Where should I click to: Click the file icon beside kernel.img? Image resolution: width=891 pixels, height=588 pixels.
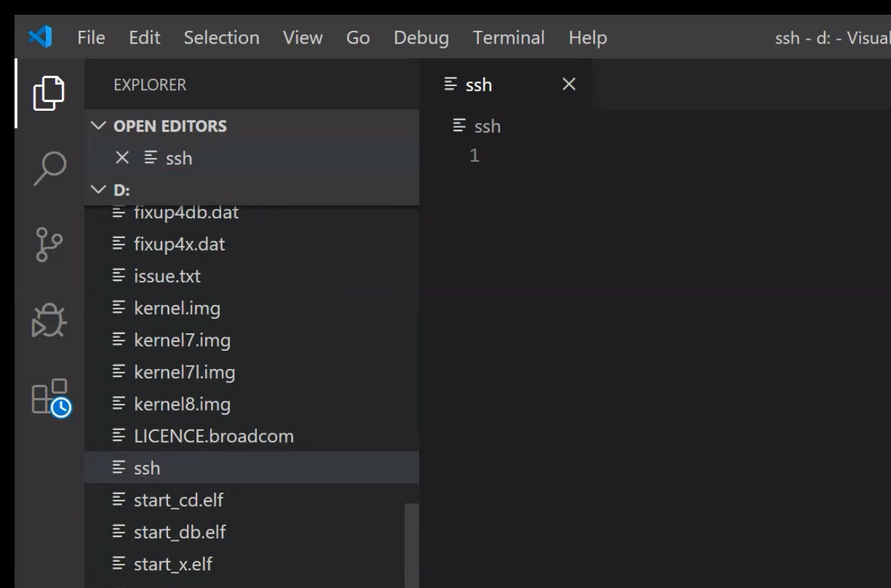[119, 308]
